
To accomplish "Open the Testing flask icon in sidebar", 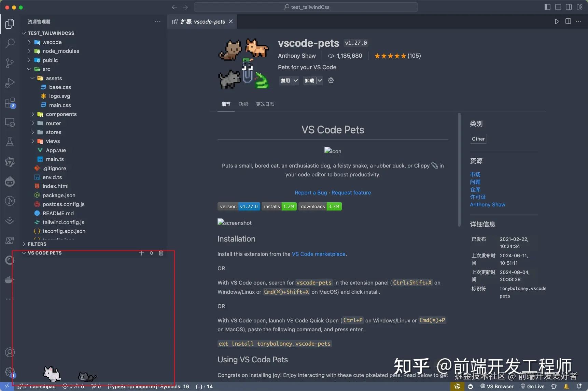I will point(10,142).
